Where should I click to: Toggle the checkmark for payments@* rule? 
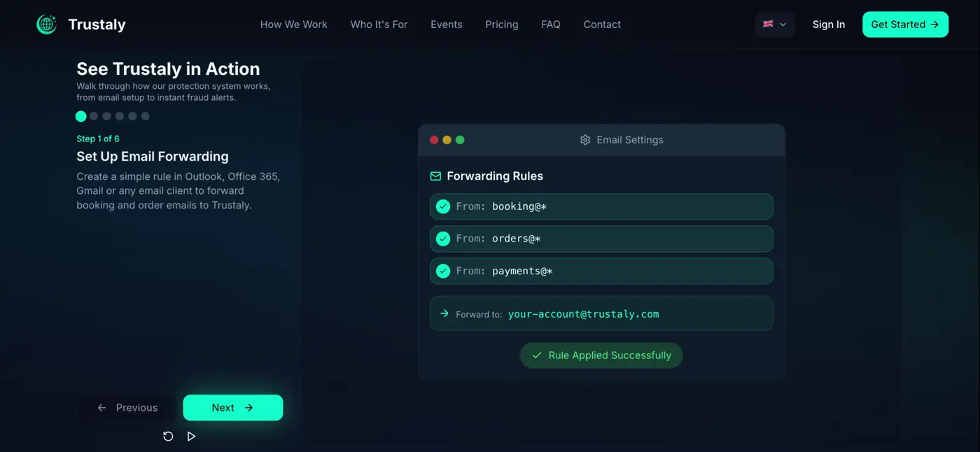(443, 271)
